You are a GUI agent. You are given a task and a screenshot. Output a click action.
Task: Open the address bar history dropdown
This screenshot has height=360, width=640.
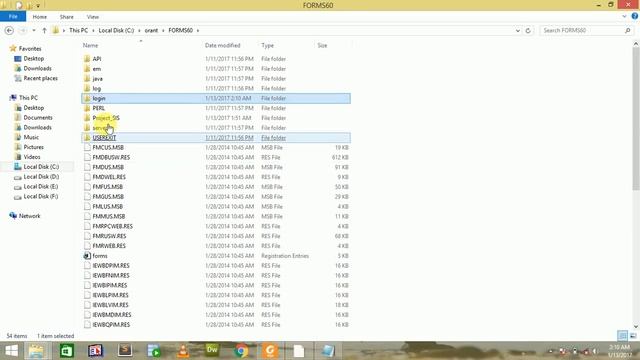518,31
